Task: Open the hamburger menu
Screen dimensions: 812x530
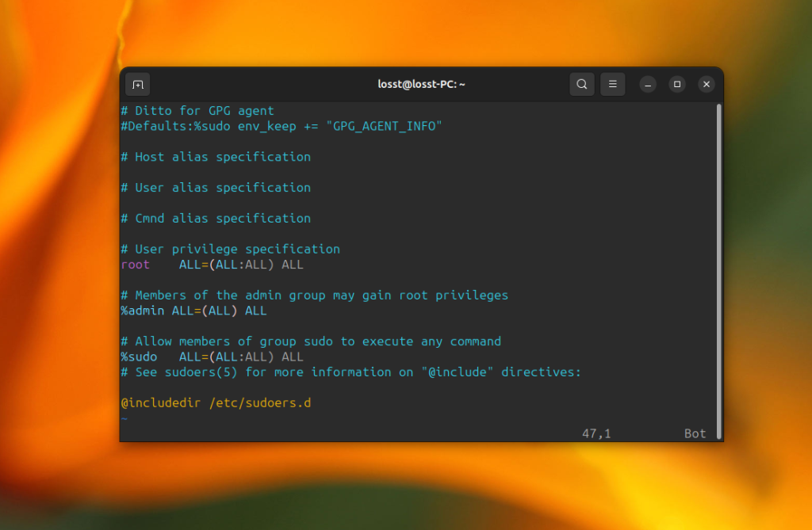Action: 613,84
